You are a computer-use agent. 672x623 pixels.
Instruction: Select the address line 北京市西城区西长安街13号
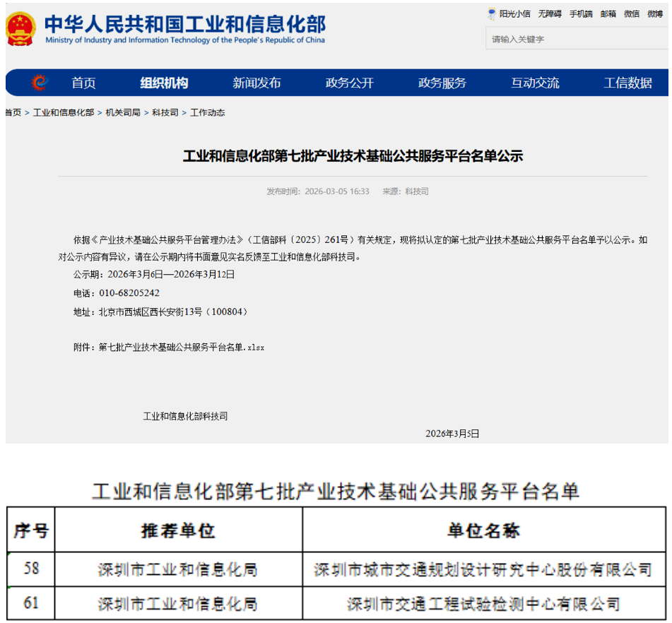[151, 312]
